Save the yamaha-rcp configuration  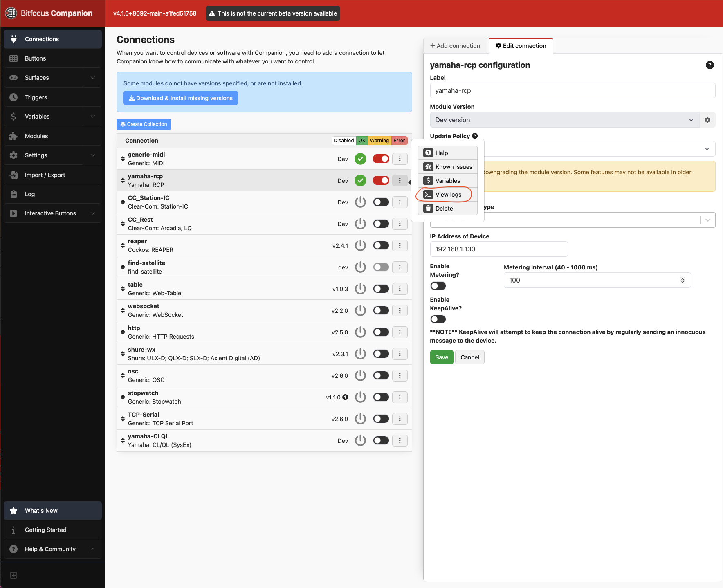click(x=441, y=357)
